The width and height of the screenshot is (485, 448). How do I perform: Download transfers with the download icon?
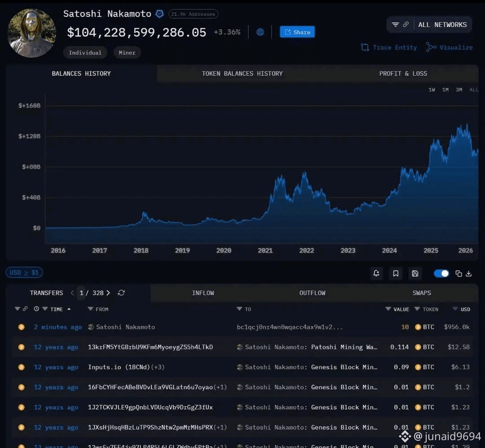[x=468, y=273]
